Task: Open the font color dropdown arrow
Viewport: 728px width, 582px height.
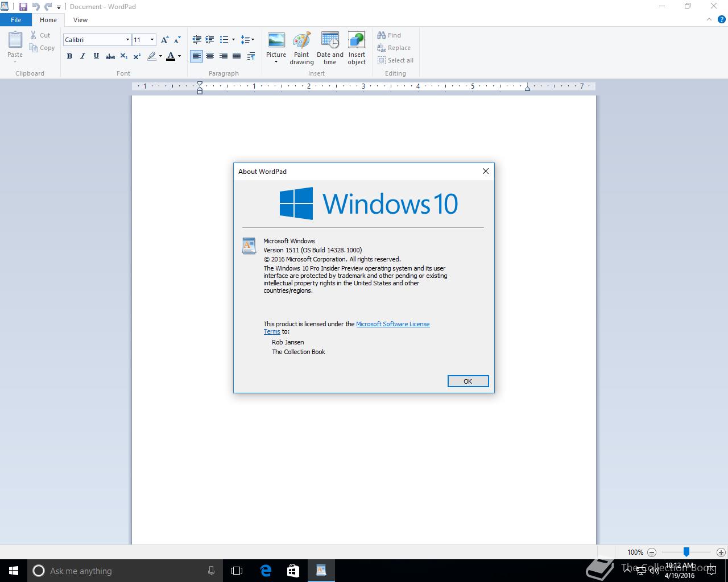Action: (x=179, y=56)
